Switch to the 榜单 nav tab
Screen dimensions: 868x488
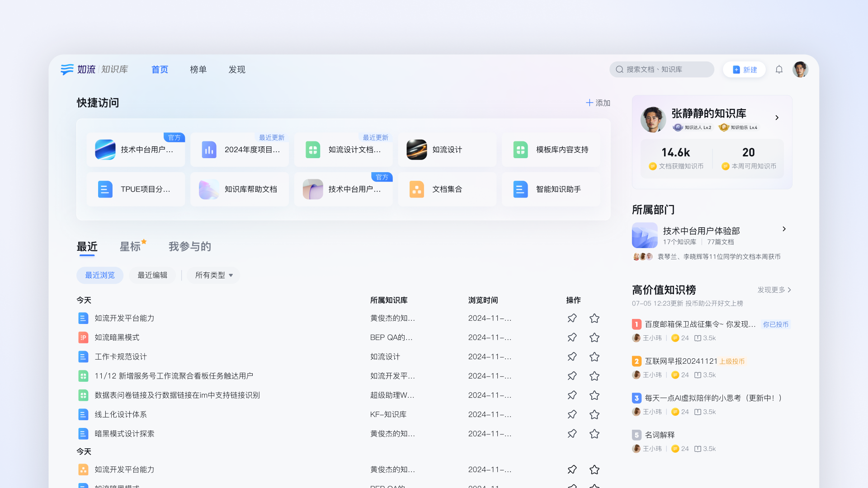198,70
